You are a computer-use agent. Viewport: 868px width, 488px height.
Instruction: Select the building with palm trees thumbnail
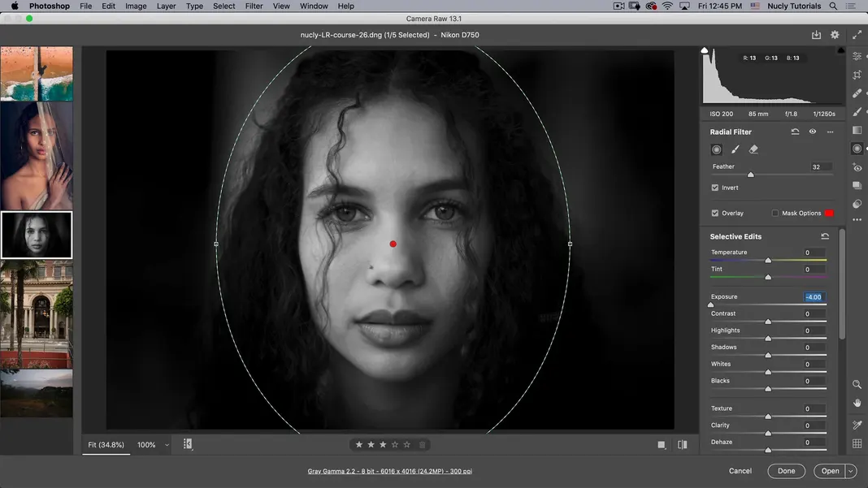(37, 313)
